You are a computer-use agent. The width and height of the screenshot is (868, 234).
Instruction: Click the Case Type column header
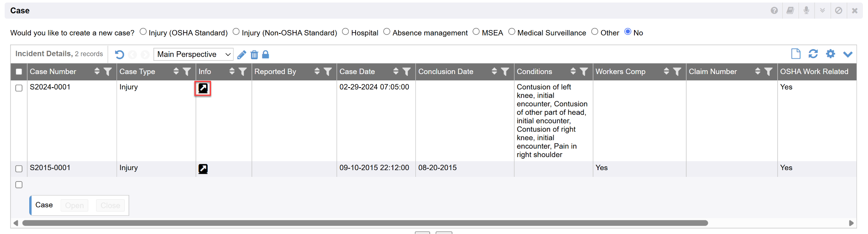coord(137,72)
